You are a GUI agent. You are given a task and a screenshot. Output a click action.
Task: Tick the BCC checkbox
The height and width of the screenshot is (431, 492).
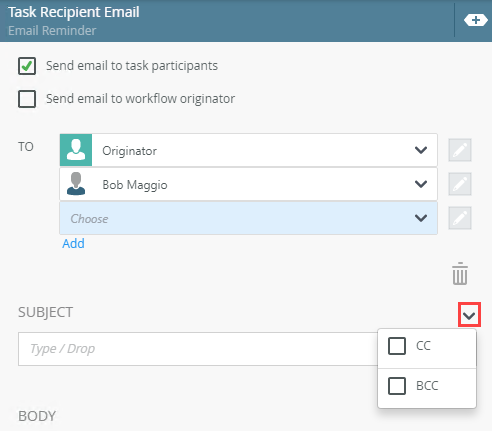tap(397, 386)
